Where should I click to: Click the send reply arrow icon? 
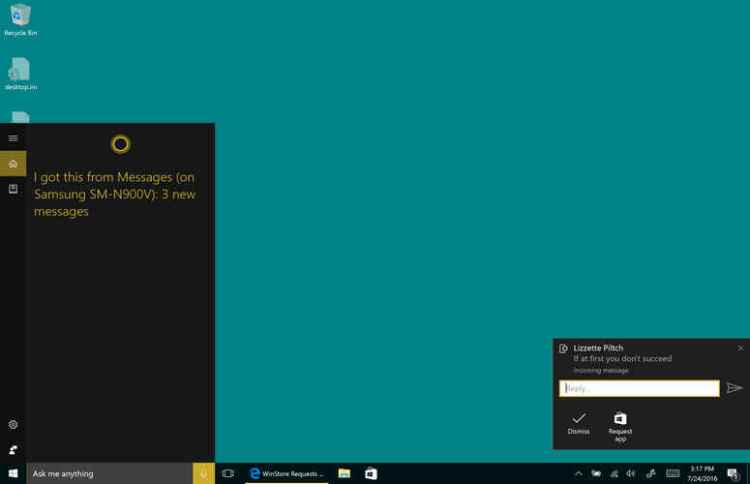tap(734, 388)
